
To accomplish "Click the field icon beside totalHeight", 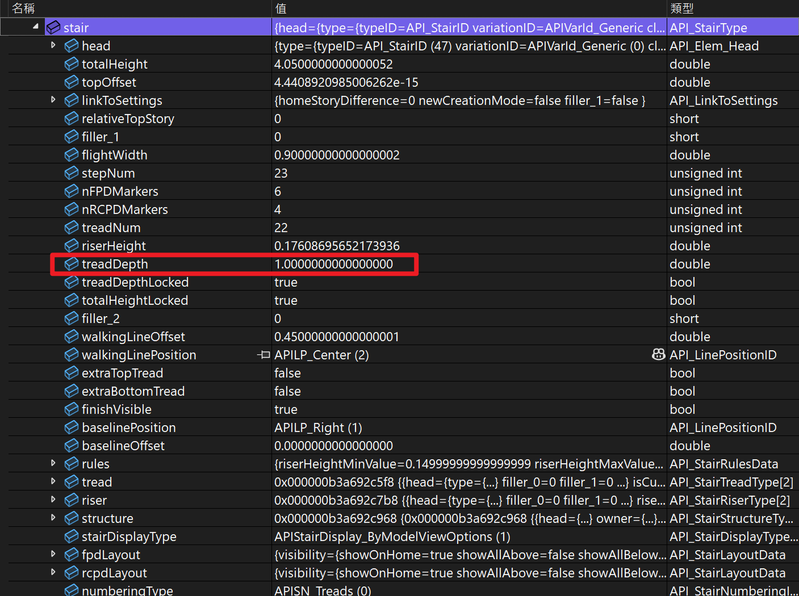I will [x=71, y=64].
